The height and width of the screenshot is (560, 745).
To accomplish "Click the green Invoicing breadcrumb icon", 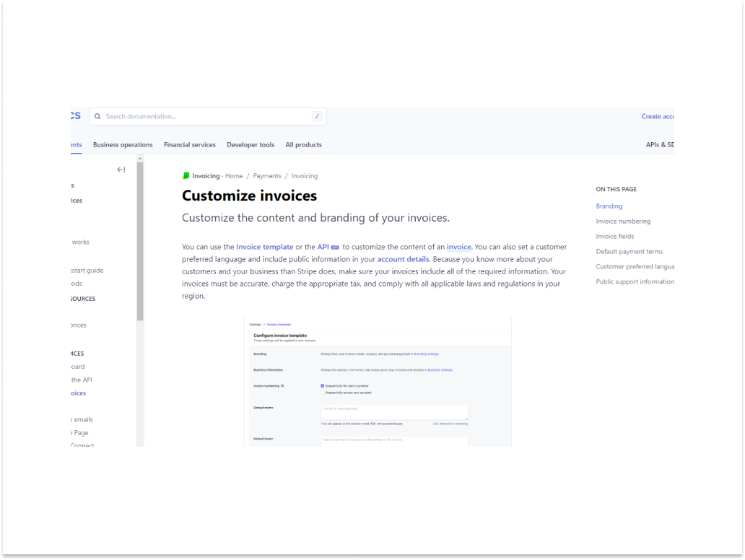I will pyautogui.click(x=186, y=175).
